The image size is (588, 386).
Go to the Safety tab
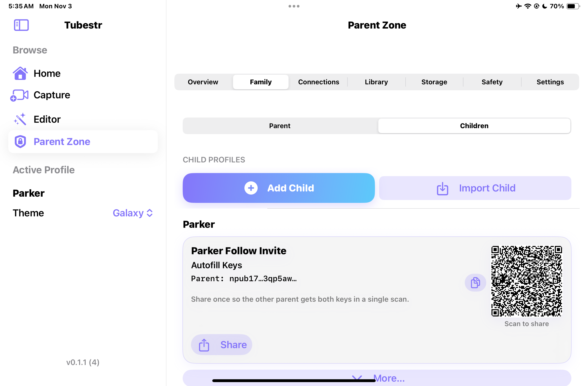492,82
